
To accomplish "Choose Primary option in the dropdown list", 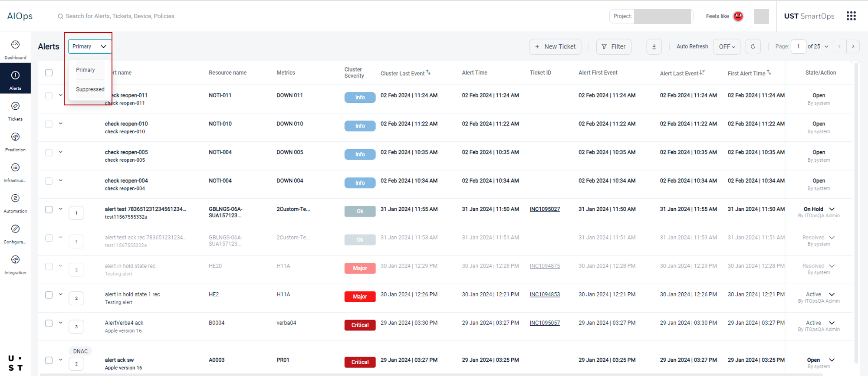I will click(85, 70).
